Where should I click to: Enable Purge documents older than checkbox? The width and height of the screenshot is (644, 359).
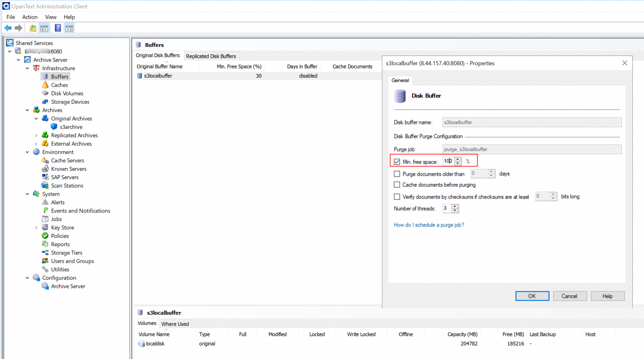pyautogui.click(x=397, y=174)
